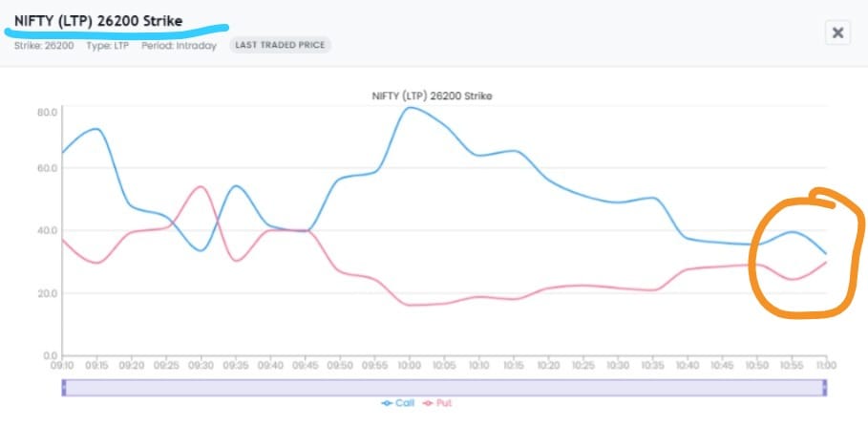The width and height of the screenshot is (868, 426).
Task: Click the left handle of range slider
Action: tap(64, 387)
